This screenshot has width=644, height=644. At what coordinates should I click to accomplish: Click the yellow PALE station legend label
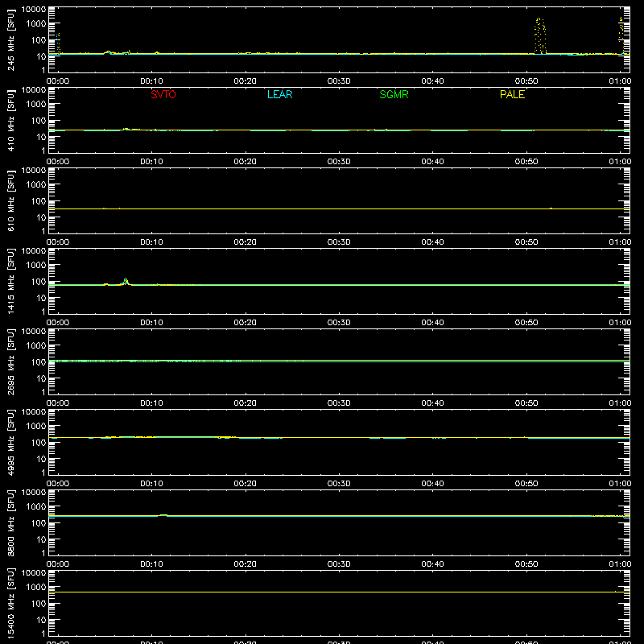tap(512, 94)
